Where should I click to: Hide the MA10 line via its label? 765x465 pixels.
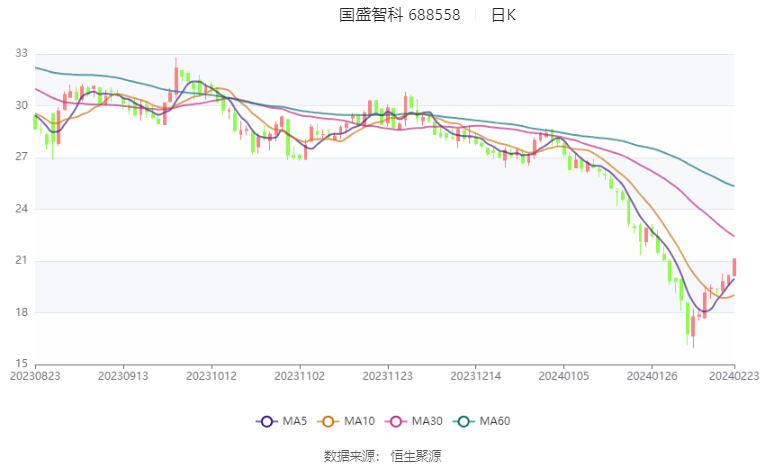360,421
